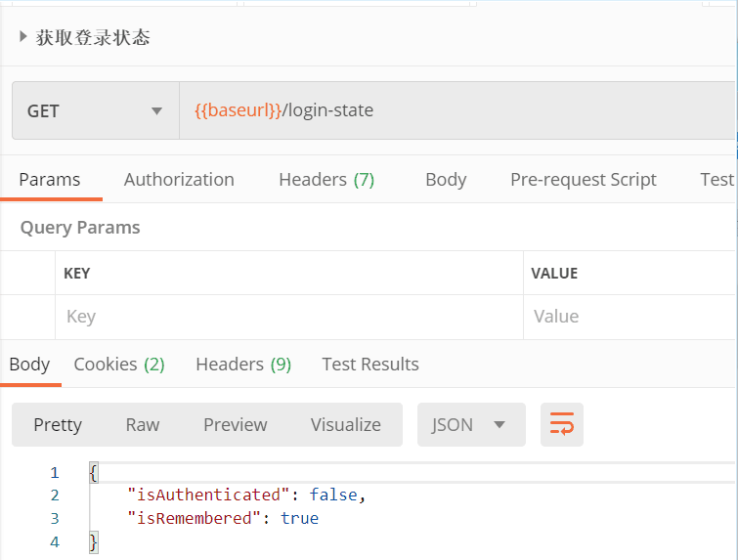The image size is (738, 560).
Task: Click the wrap lines icon
Action: tap(562, 424)
